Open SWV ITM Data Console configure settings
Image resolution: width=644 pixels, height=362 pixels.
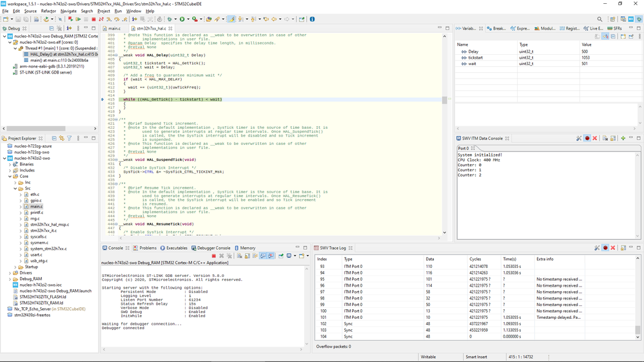579,138
